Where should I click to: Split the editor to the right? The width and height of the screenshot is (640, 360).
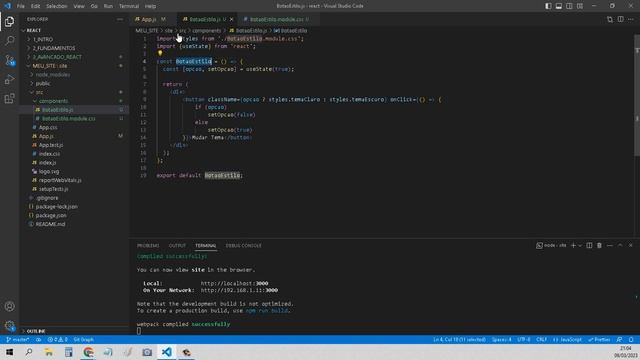620,19
